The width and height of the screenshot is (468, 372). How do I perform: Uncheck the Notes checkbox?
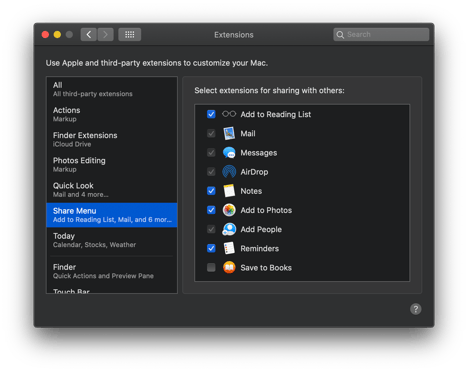[211, 191]
